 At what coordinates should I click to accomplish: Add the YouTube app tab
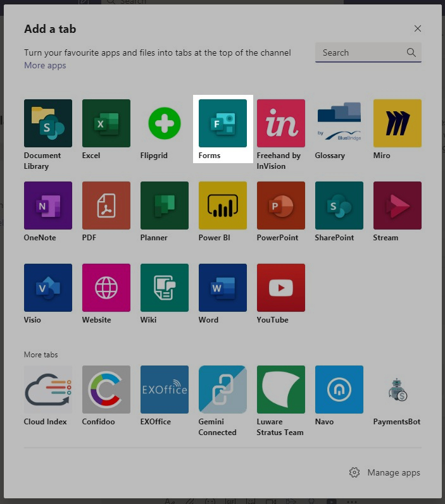point(280,288)
